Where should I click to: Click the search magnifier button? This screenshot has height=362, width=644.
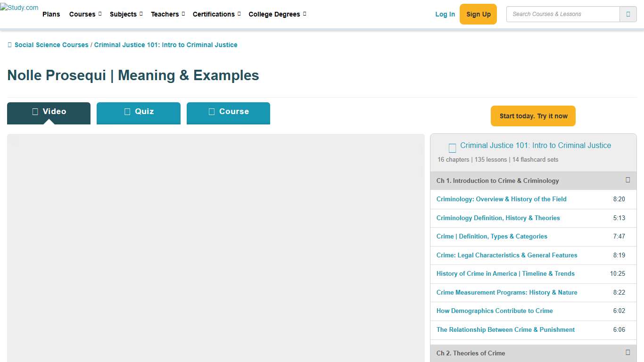click(628, 14)
